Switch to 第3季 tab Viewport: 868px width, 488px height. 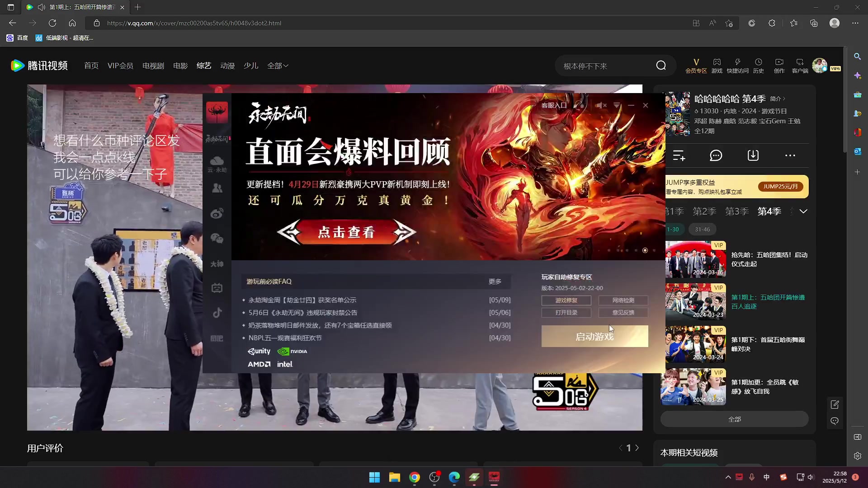pyautogui.click(x=737, y=211)
